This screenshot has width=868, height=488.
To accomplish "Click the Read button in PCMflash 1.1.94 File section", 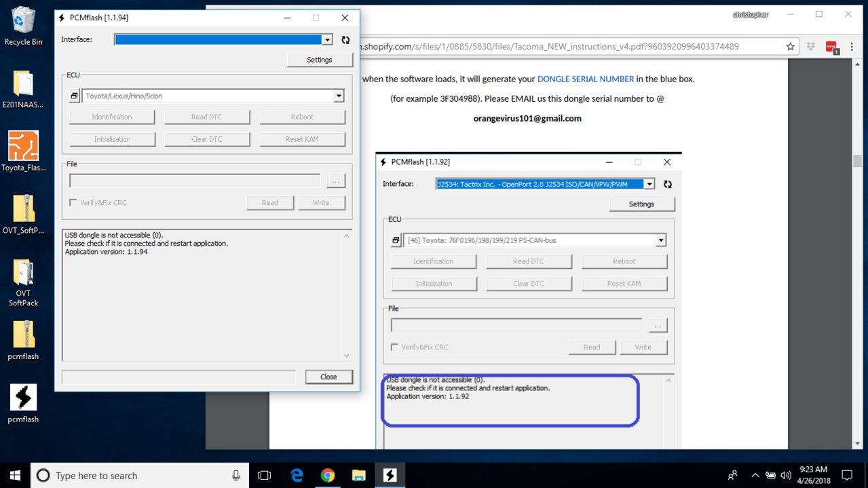I will [270, 203].
